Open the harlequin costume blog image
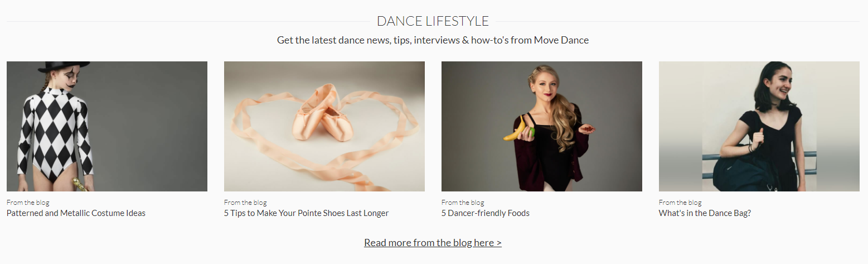Image resolution: width=868 pixels, height=264 pixels. pyautogui.click(x=107, y=126)
